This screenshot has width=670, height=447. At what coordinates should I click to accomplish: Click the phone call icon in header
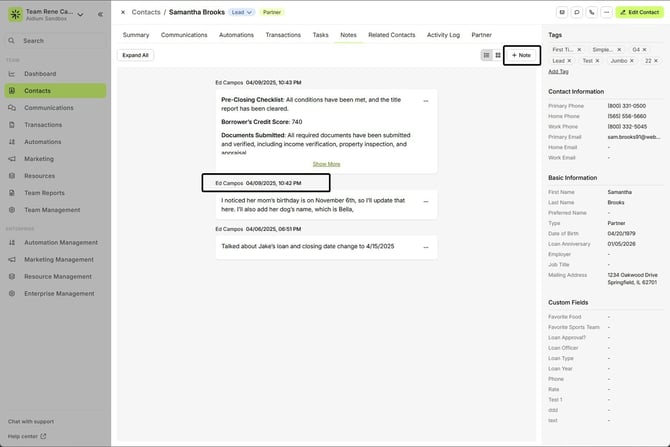[x=592, y=12]
